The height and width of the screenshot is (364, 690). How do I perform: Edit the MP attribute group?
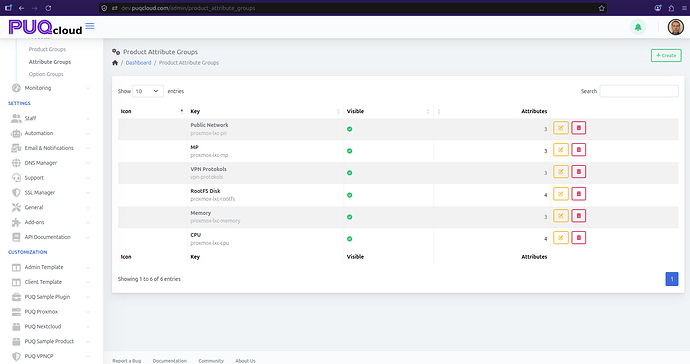561,150
